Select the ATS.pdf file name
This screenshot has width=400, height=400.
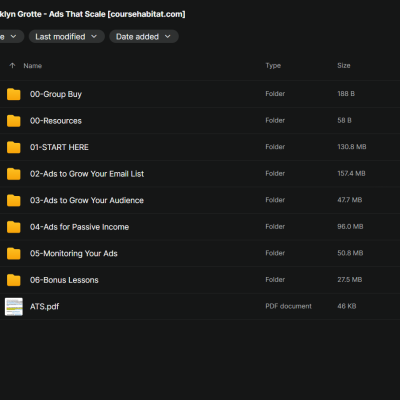44,307
